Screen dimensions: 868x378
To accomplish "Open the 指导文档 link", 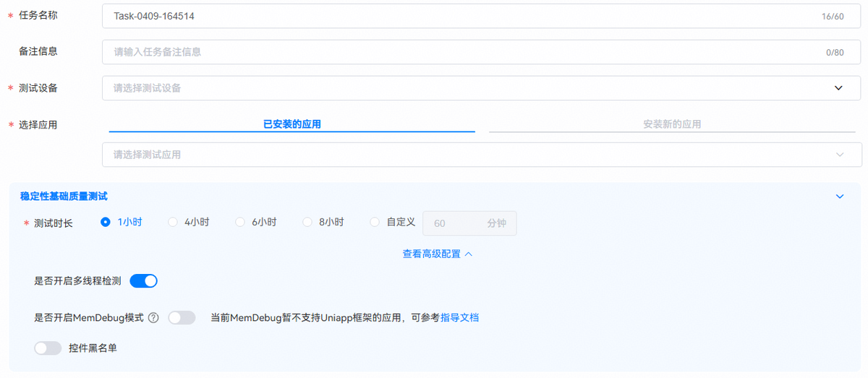I will point(459,318).
